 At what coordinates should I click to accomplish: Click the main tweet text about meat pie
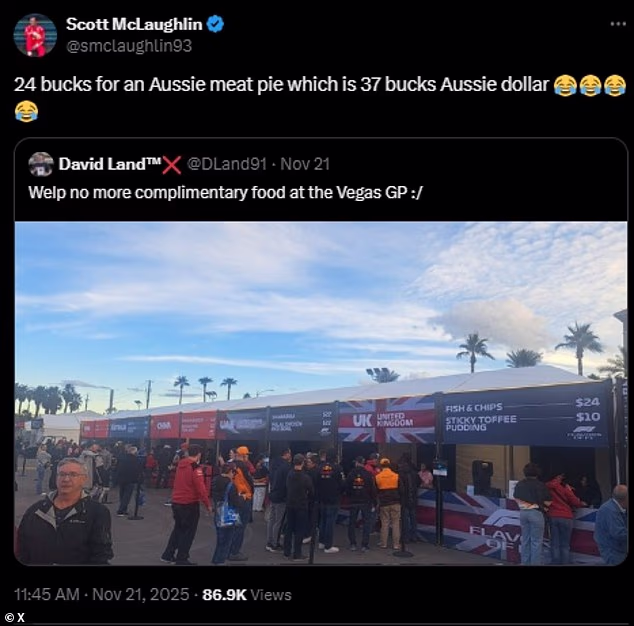281,85
